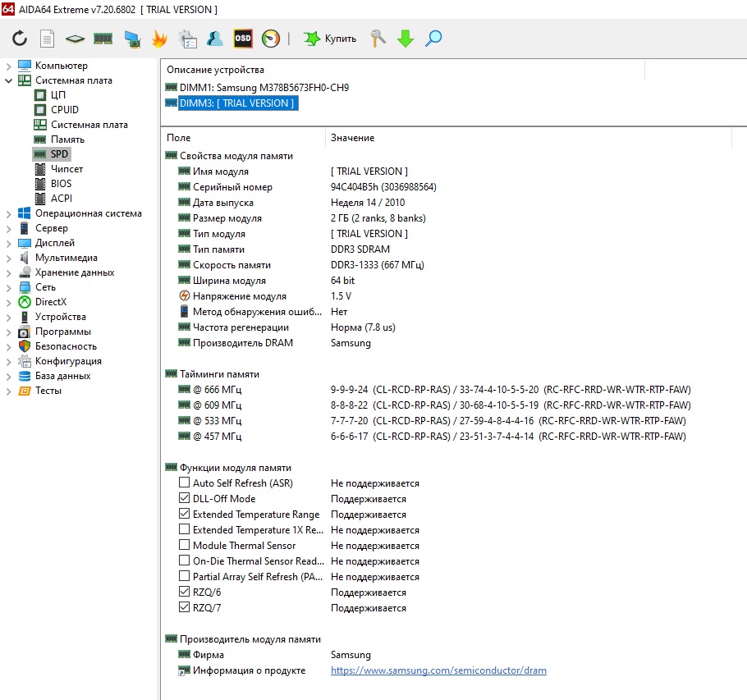Viewport: 747px width, 700px height.
Task: Open the SensorPanel gauge icon
Action: tap(271, 39)
